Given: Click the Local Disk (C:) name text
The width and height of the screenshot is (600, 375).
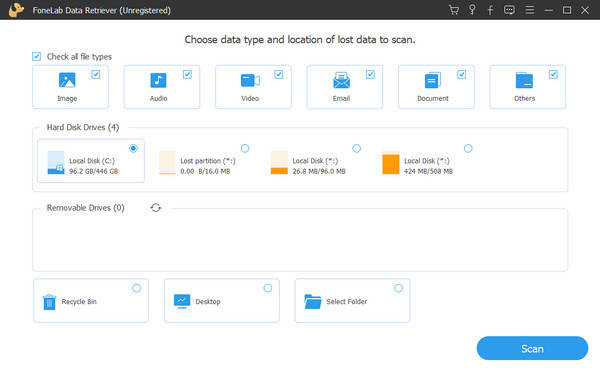Looking at the screenshot, I should click(x=92, y=161).
